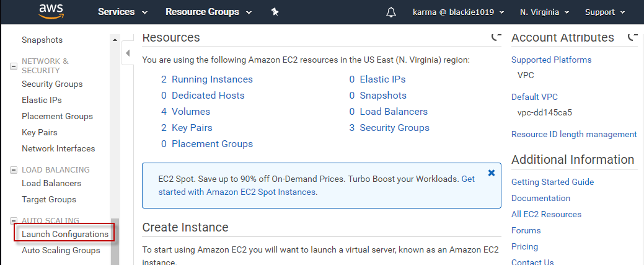Dismiss the EC2 Spot banner with X
Screen dimensions: 644x265
tap(492, 173)
